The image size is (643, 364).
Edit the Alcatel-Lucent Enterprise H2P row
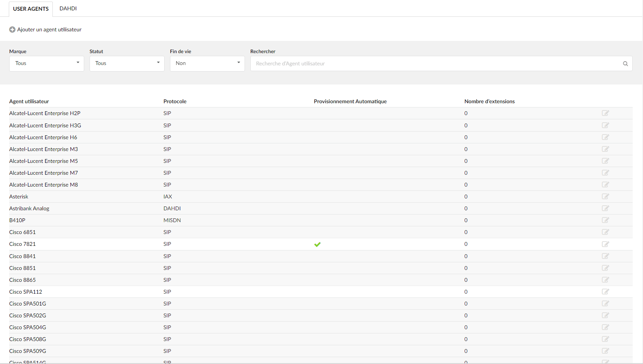pyautogui.click(x=605, y=113)
